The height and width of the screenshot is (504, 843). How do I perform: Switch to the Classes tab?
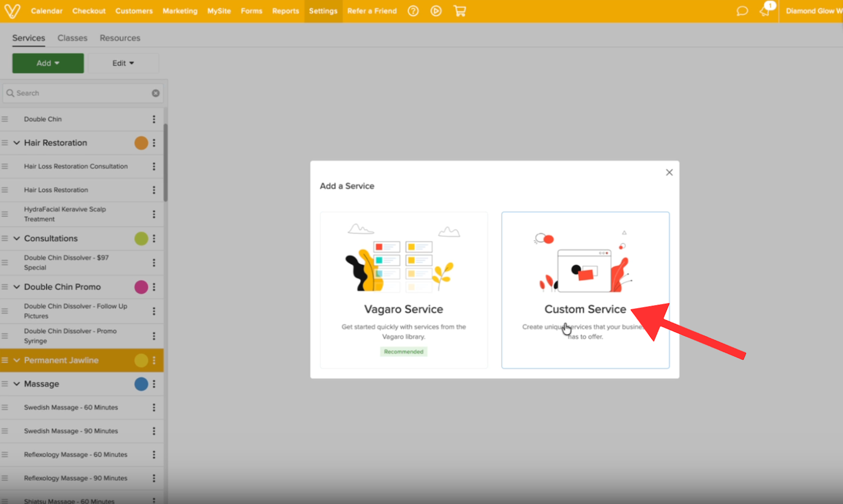(72, 38)
